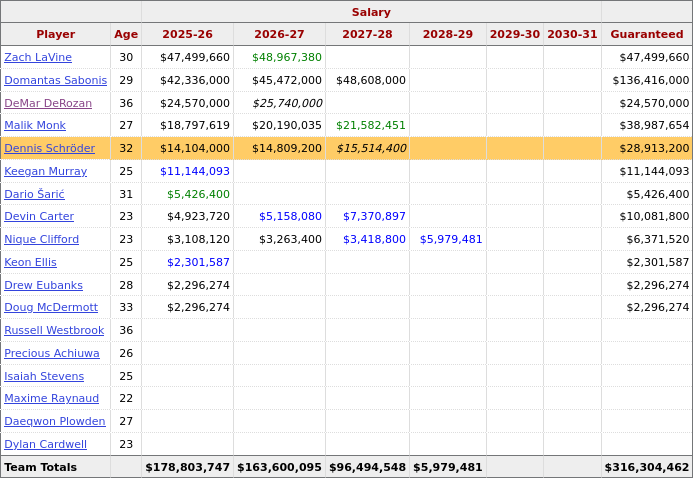The height and width of the screenshot is (478, 694).
Task: Select the blue $7,370,897 salary cell
Action: click(x=374, y=216)
